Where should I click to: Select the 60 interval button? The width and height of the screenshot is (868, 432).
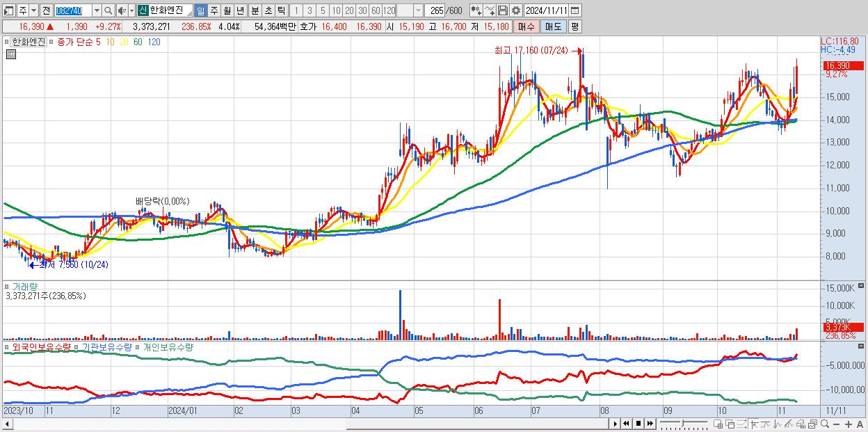click(x=376, y=10)
